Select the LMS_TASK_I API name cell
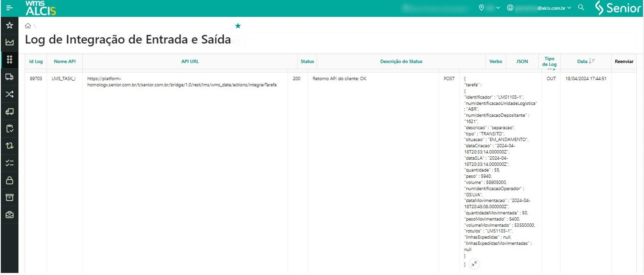The height and width of the screenshot is (275, 644). [x=64, y=79]
